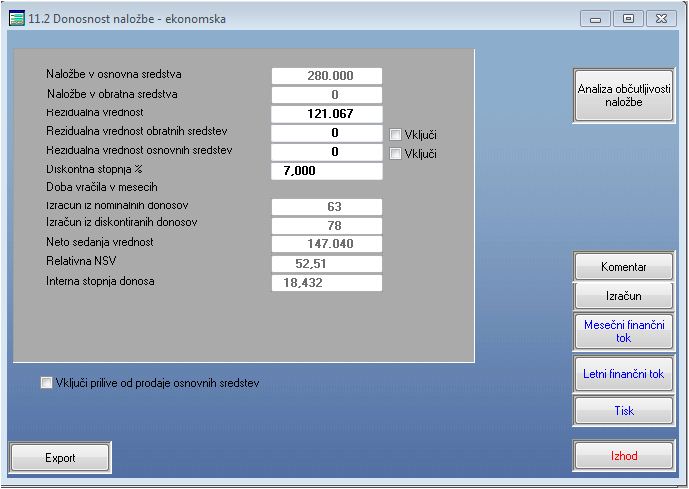Image resolution: width=689 pixels, height=489 pixels.
Task: Open Letni finančni tok
Action: point(623,374)
